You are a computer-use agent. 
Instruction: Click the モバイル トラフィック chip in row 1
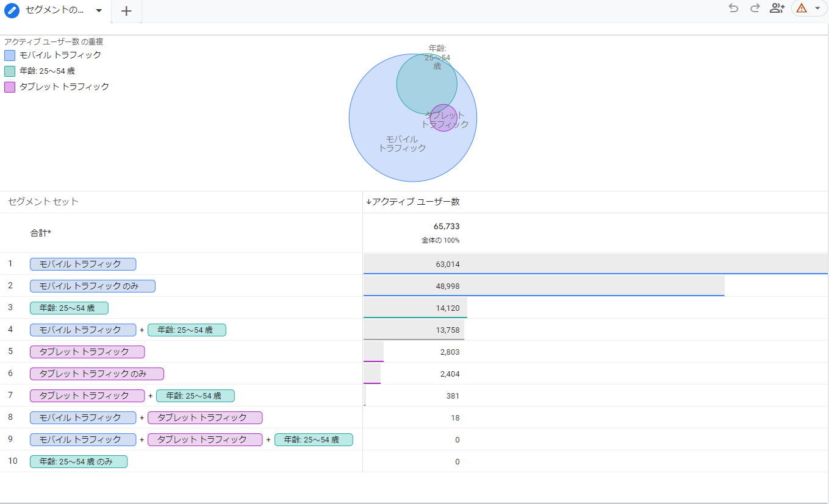click(83, 264)
